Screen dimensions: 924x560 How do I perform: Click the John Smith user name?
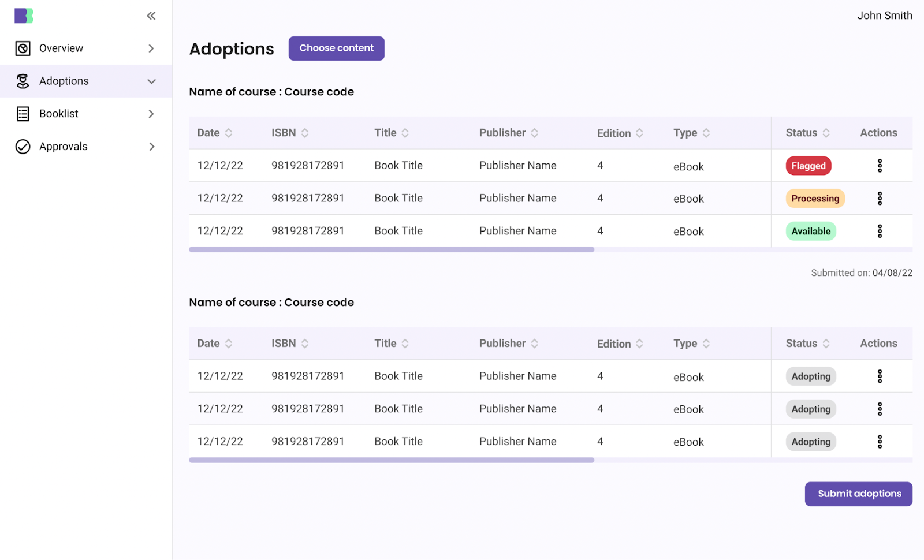pyautogui.click(x=884, y=16)
